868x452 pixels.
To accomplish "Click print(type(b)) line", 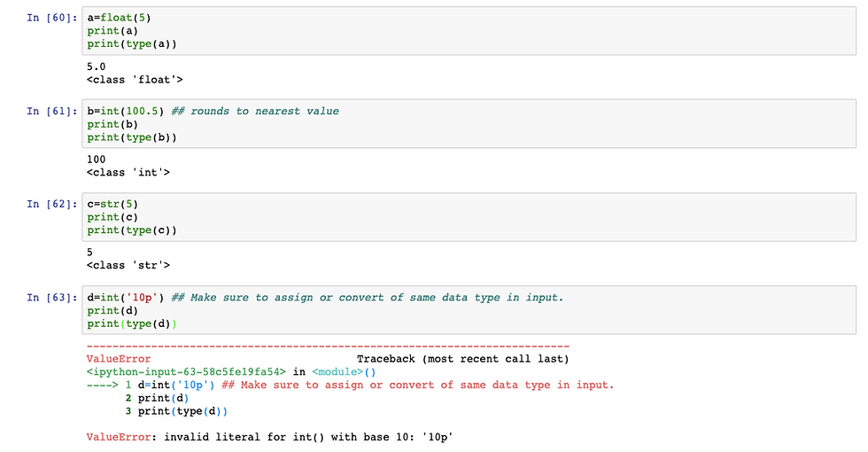I will click(x=132, y=137).
